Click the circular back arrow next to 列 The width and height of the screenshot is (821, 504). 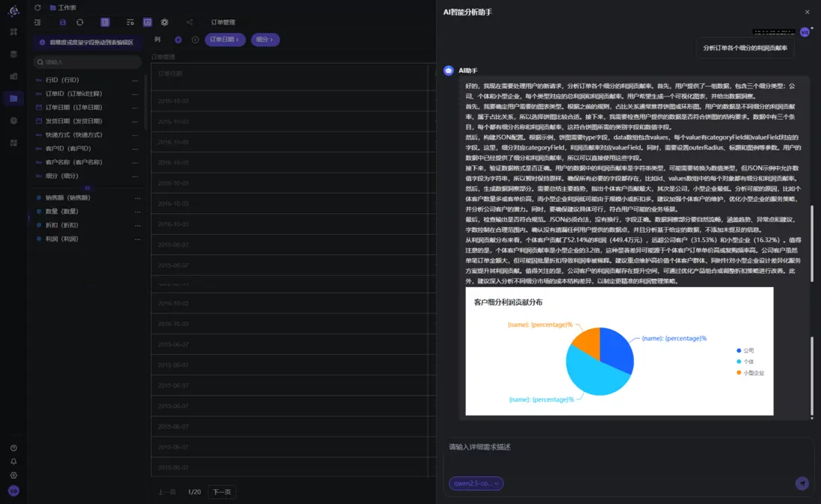pyautogui.click(x=195, y=40)
